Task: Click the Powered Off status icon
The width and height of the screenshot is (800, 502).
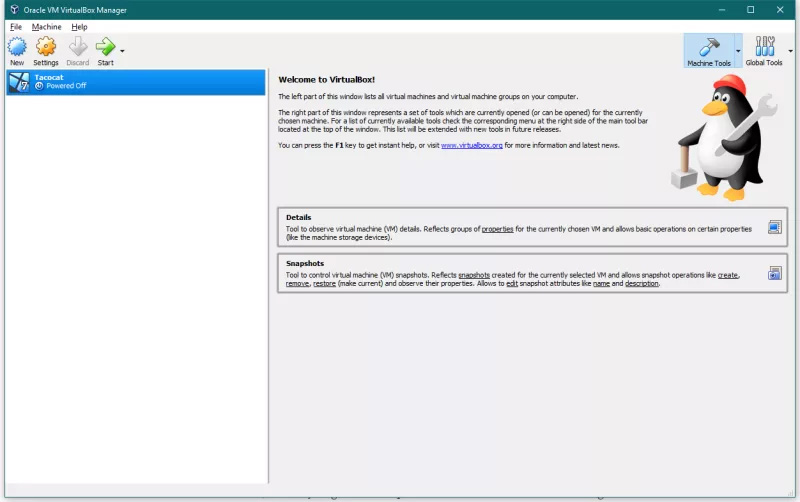Action: tap(39, 86)
